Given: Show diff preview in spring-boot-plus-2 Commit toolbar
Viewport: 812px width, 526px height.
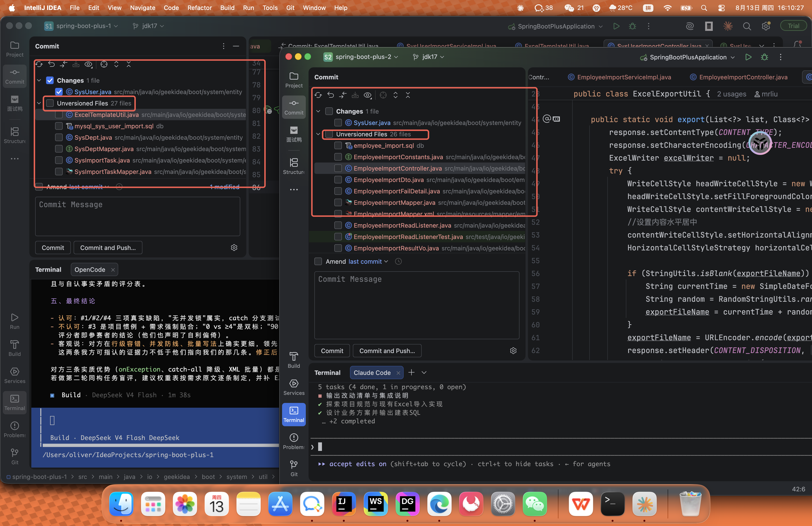Looking at the screenshot, I should [368, 95].
